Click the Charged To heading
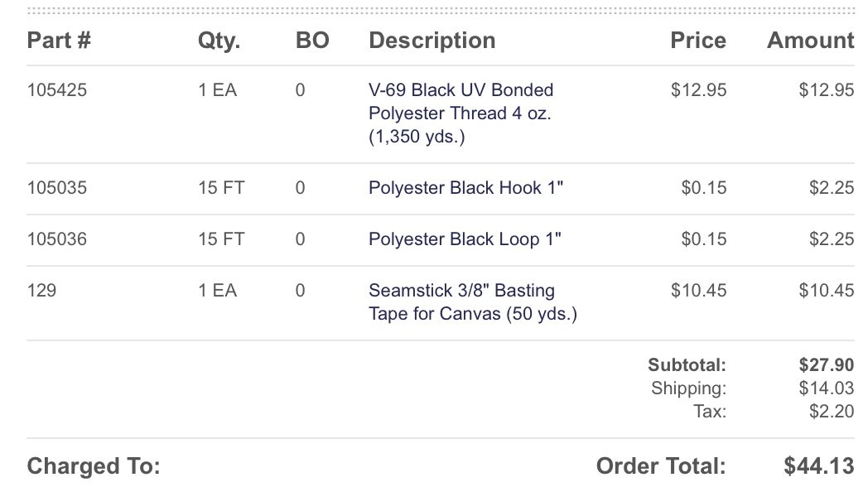This screenshot has width=868, height=487. click(x=94, y=466)
